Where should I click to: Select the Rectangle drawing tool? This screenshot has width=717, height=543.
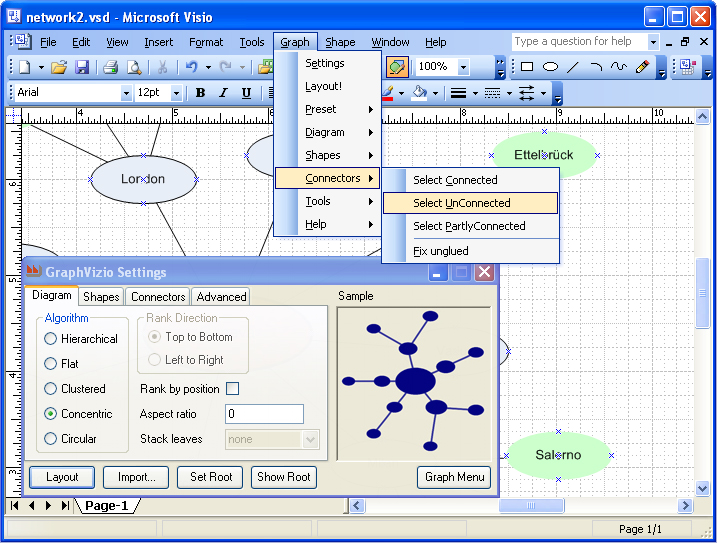click(x=527, y=67)
